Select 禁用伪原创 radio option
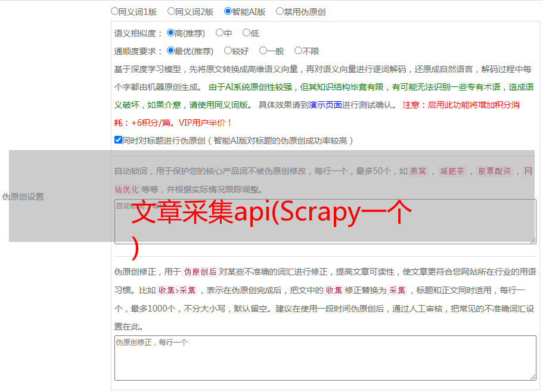Image resolution: width=543 pixels, height=392 pixels. click(x=280, y=11)
